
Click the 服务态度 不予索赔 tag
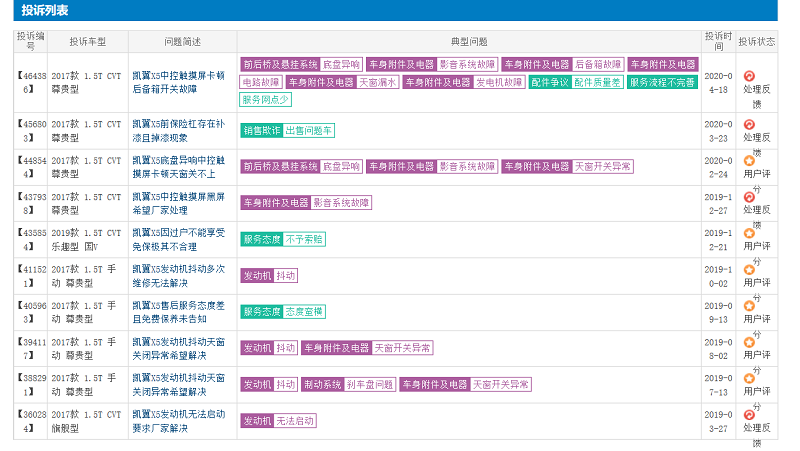click(x=282, y=239)
